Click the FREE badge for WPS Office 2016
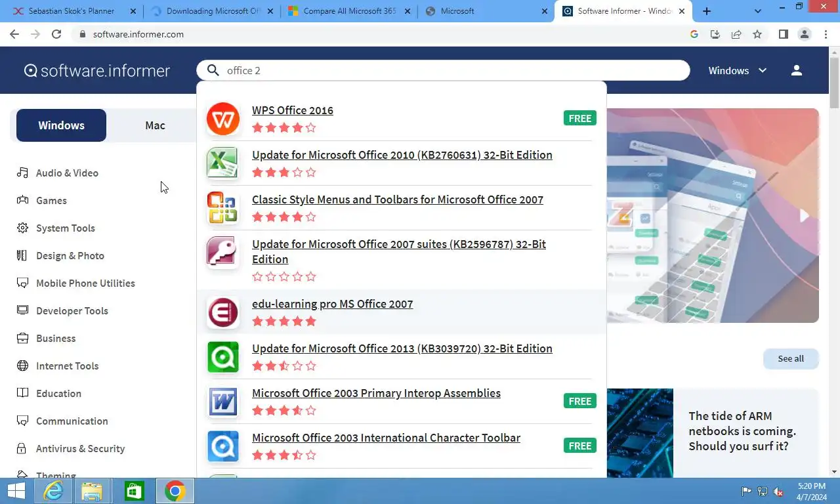Screen dimensions: 840x504 tap(580, 118)
